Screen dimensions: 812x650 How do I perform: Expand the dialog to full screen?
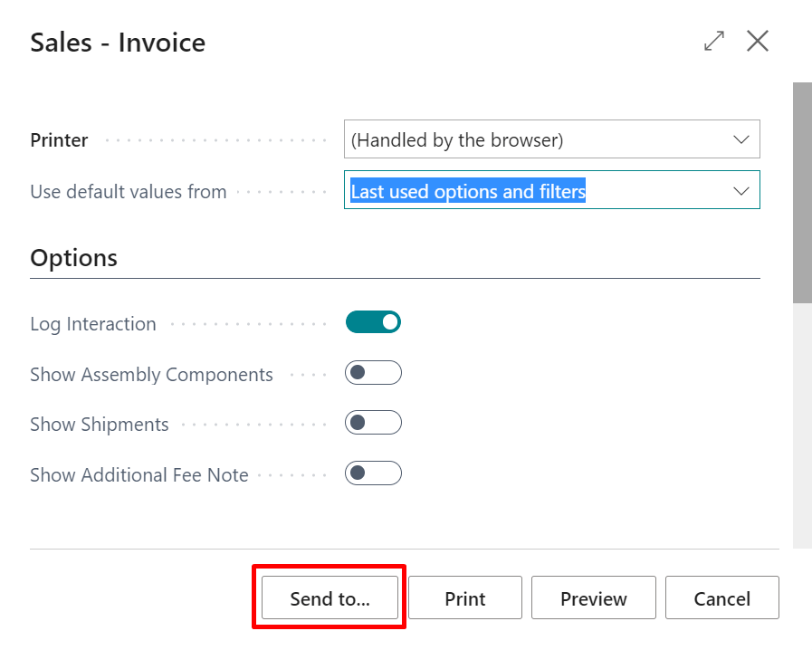[x=713, y=41]
